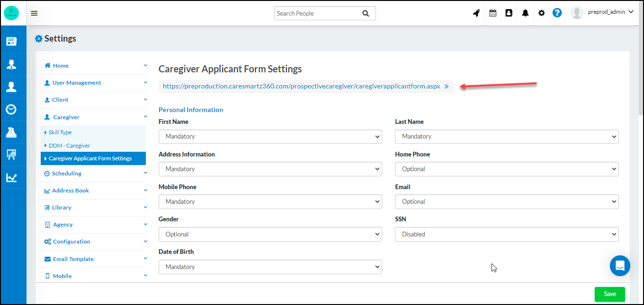
Task: Open the reports chart icon in the sidebar
Action: tap(13, 177)
